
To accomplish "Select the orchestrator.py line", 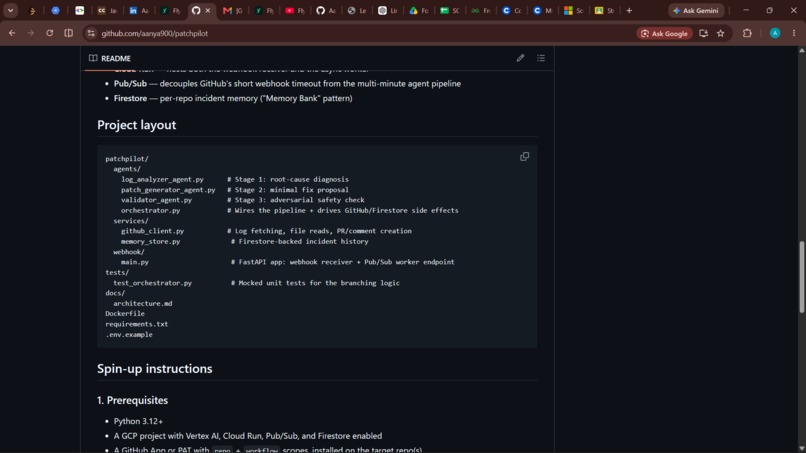I will [290, 210].
